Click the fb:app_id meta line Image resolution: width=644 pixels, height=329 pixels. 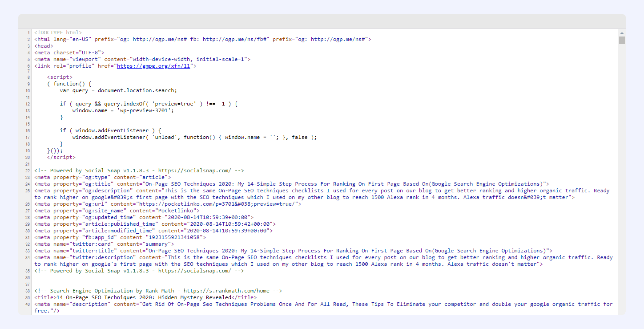(120, 237)
